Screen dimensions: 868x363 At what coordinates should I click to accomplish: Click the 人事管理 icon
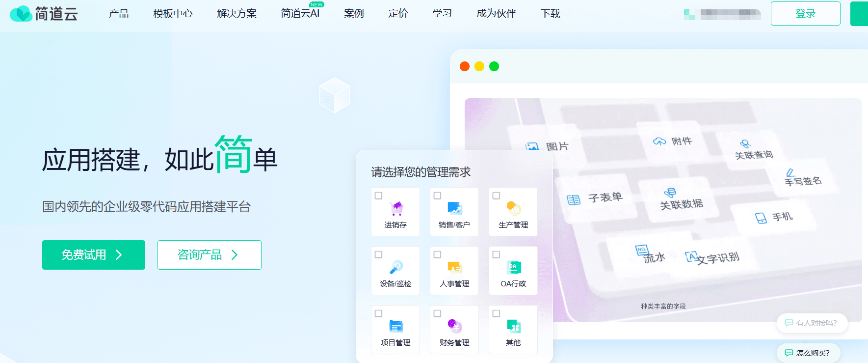point(455,267)
